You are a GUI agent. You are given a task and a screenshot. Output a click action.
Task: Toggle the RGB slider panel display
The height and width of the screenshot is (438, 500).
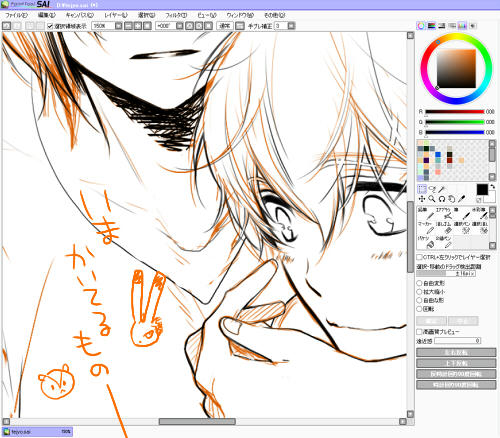431,26
